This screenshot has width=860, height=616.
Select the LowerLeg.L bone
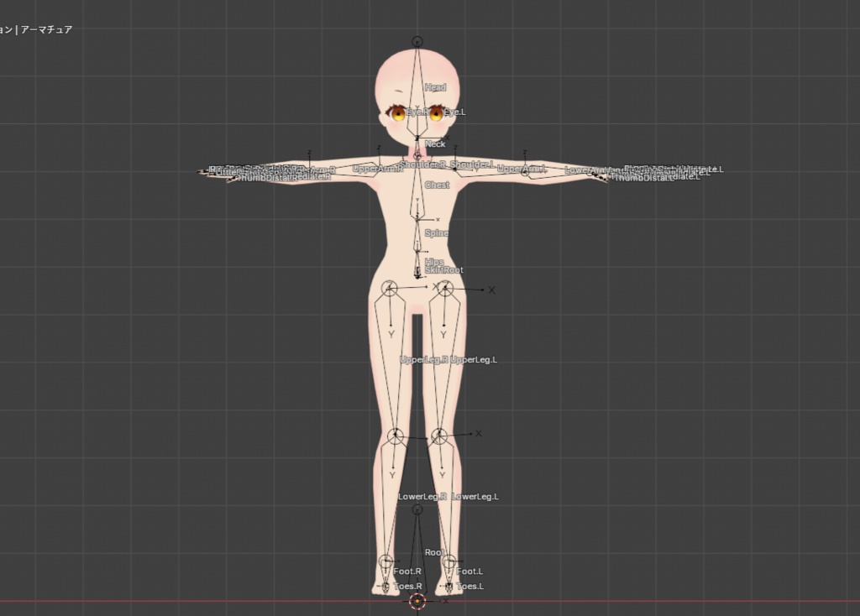(x=474, y=496)
